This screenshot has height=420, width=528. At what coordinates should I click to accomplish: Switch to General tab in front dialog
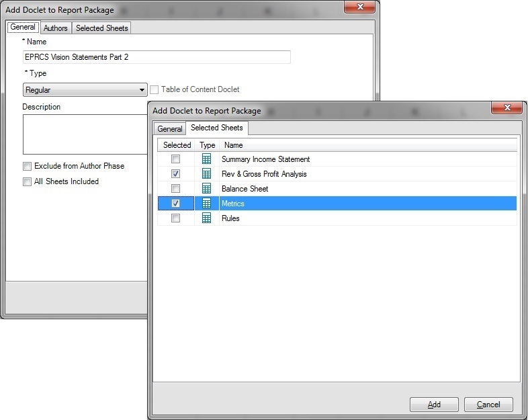pyautogui.click(x=170, y=128)
